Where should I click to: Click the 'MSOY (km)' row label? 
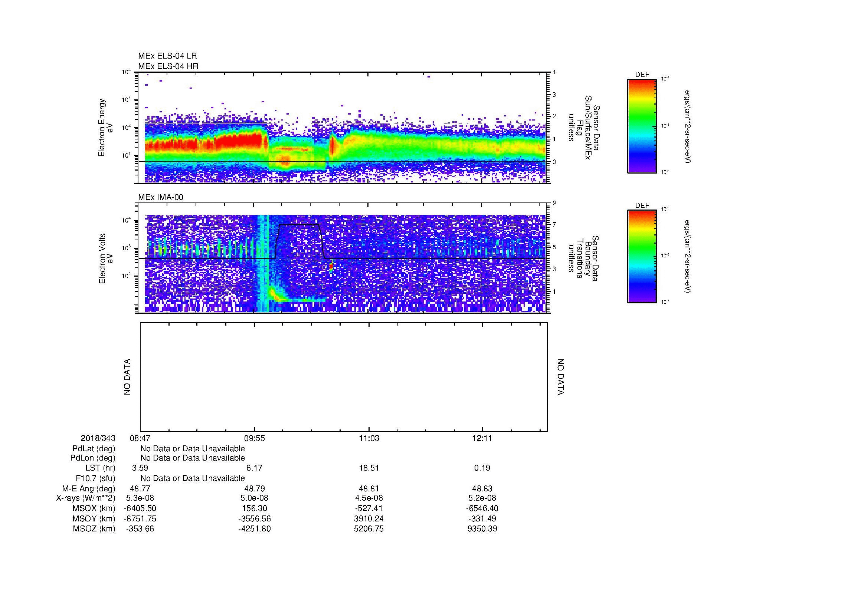[x=94, y=518]
